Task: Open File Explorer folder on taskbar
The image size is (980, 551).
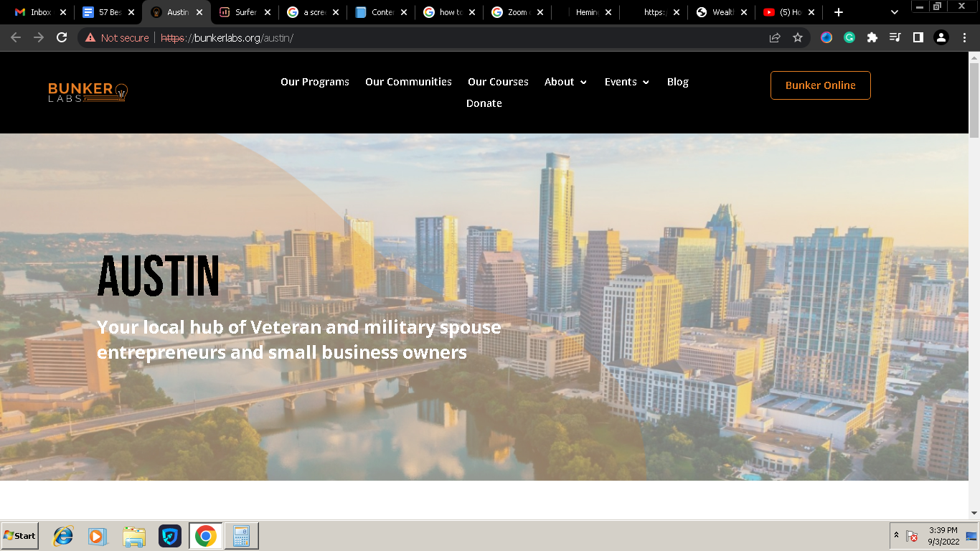Action: (x=134, y=536)
